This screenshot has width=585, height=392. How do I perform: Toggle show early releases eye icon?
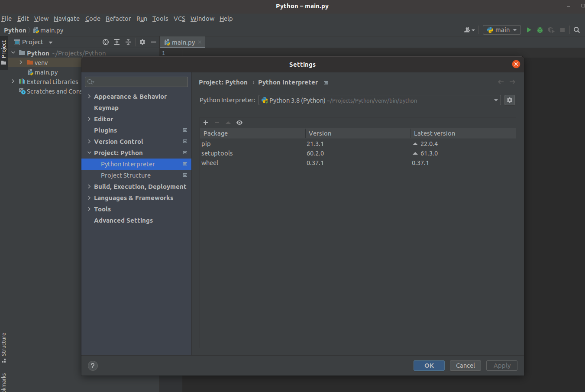[239, 123]
